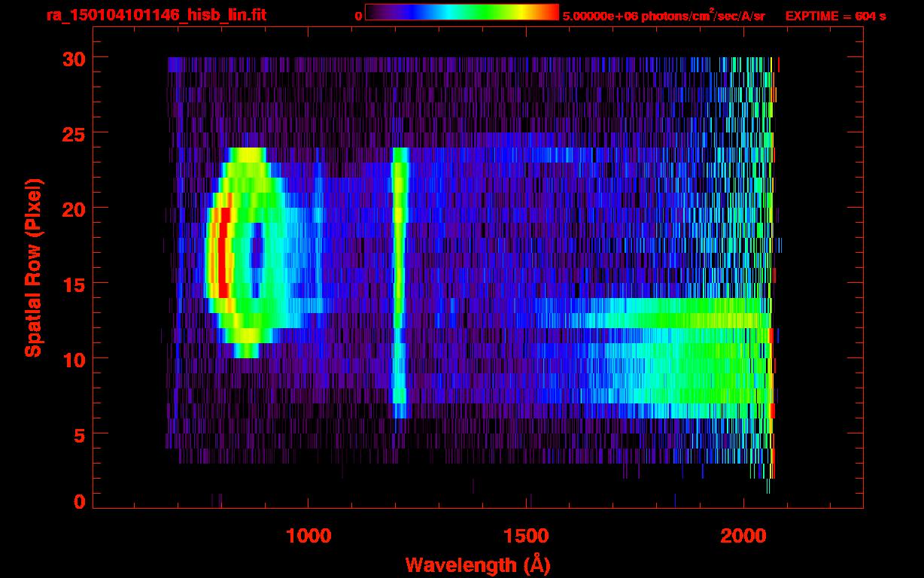Click the 1000 wavelength tick label

click(x=309, y=536)
